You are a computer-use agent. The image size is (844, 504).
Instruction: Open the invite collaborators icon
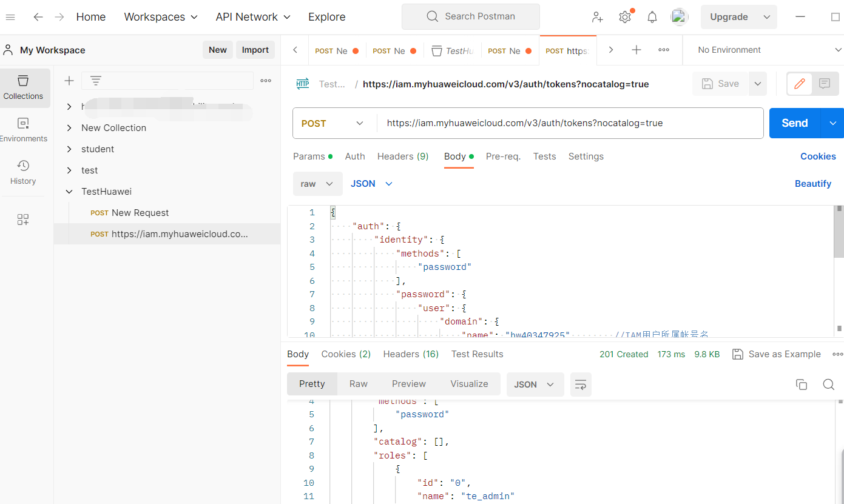pyautogui.click(x=598, y=17)
